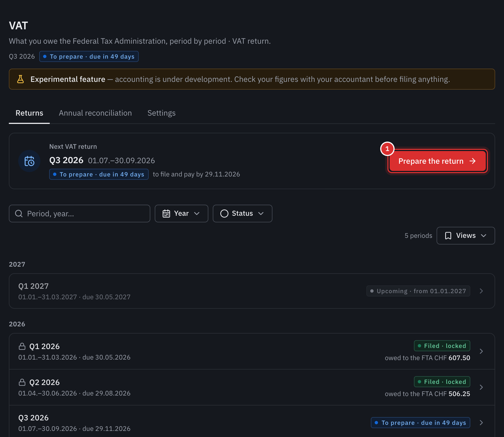Click the lock icon next to Q2 2026

coord(22,382)
